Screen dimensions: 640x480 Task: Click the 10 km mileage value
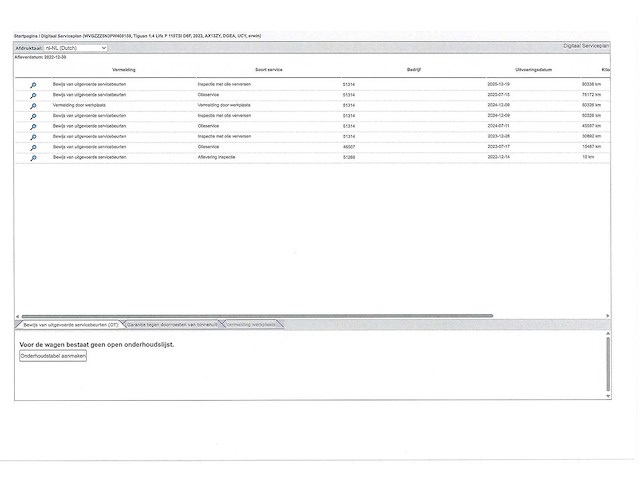pos(588,157)
